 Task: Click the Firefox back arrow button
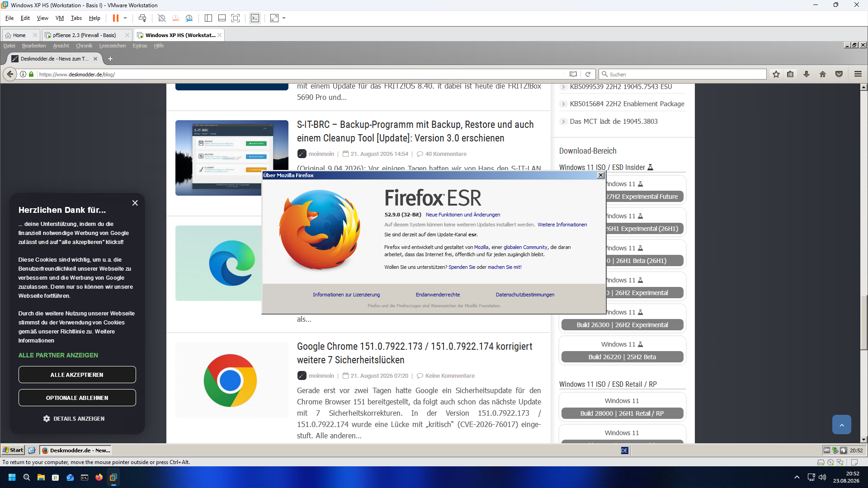tap(10, 74)
